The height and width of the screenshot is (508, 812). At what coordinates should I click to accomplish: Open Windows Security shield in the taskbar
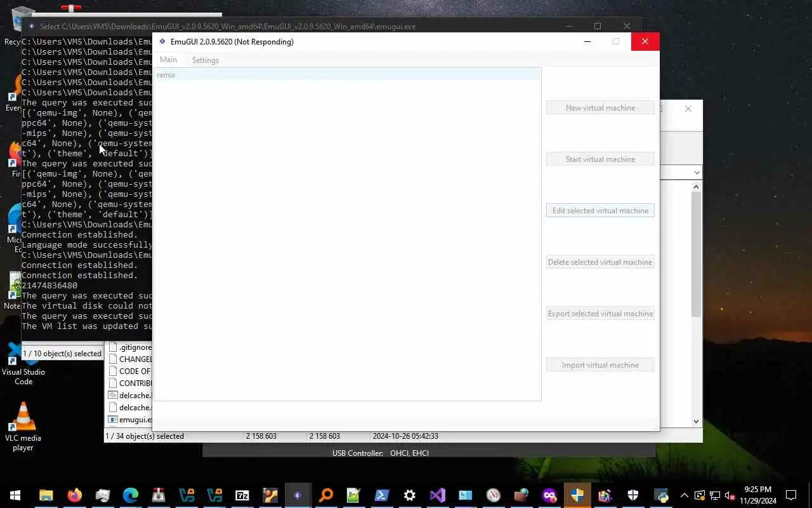633,495
